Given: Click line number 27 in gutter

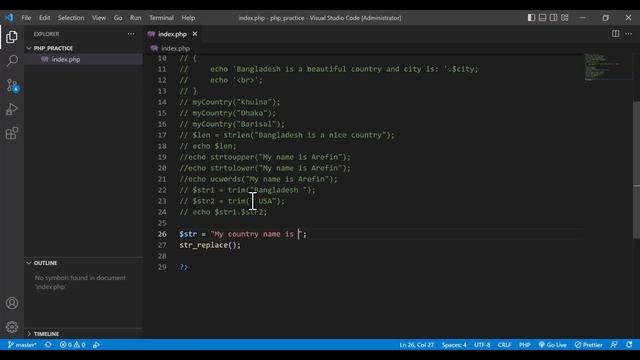Looking at the screenshot, I should (162, 245).
